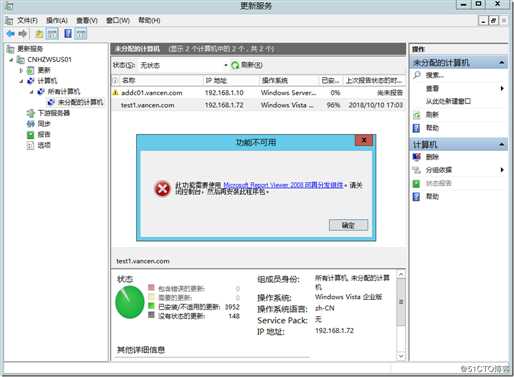Select the addc01.vancen.com row
This screenshot has height=377, width=514.
[259, 93]
